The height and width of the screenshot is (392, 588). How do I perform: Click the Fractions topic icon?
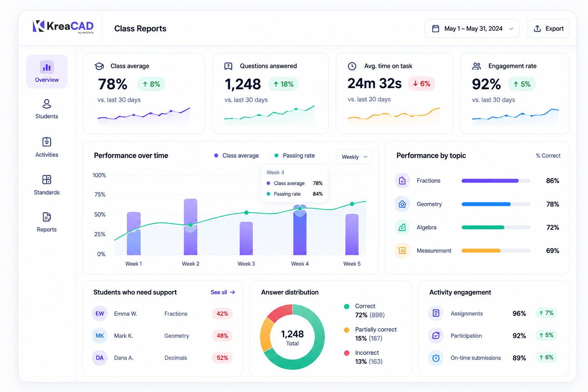pyautogui.click(x=402, y=181)
